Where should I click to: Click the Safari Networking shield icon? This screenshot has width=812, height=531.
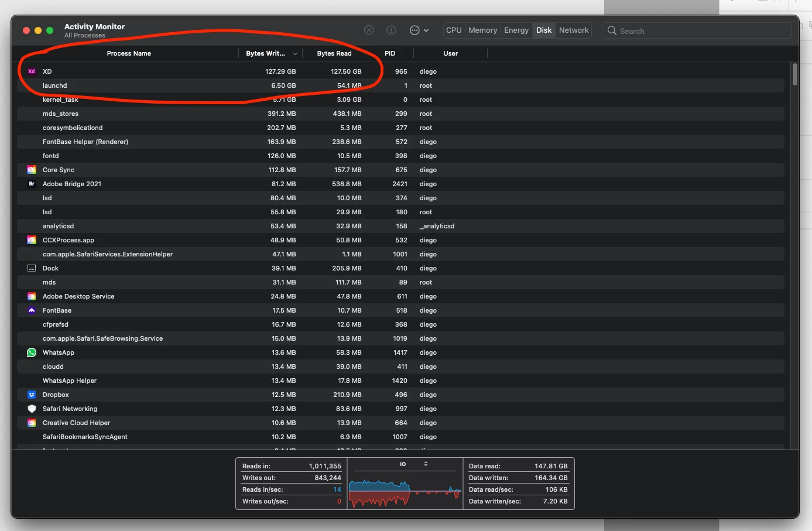(32, 409)
